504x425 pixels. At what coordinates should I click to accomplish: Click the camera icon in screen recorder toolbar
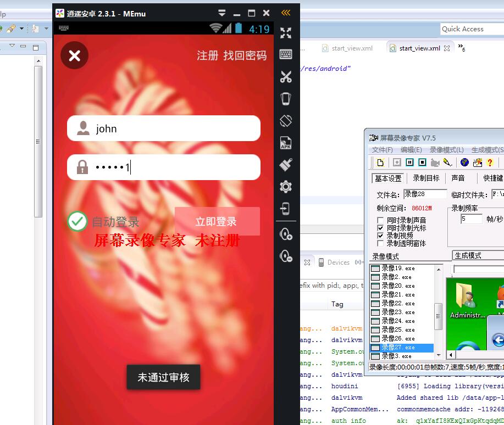[x=435, y=163]
